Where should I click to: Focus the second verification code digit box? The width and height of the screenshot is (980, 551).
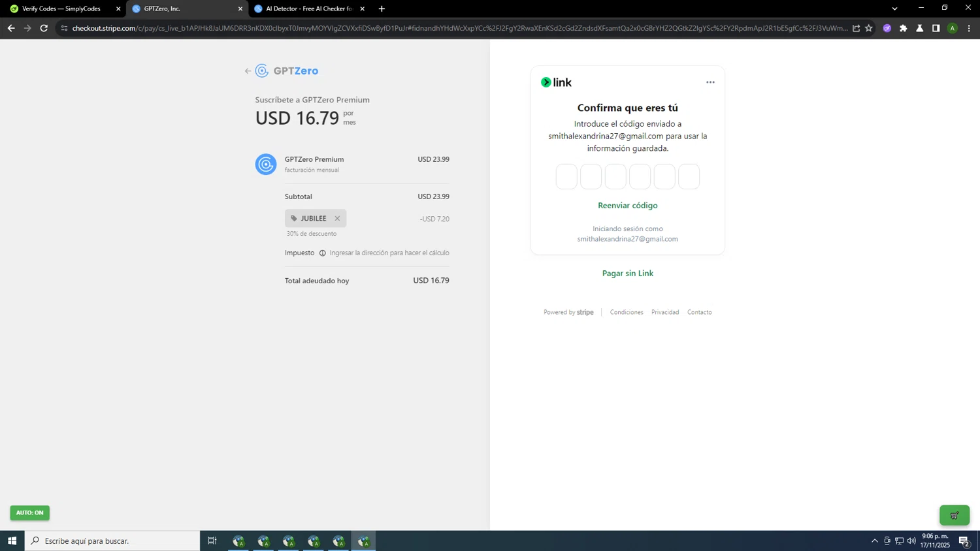click(x=591, y=176)
